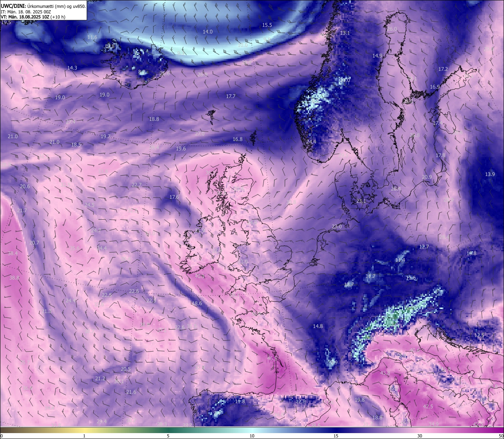Click the map value 12.5
The width and height of the screenshot is (504, 439).
coord(479,335)
